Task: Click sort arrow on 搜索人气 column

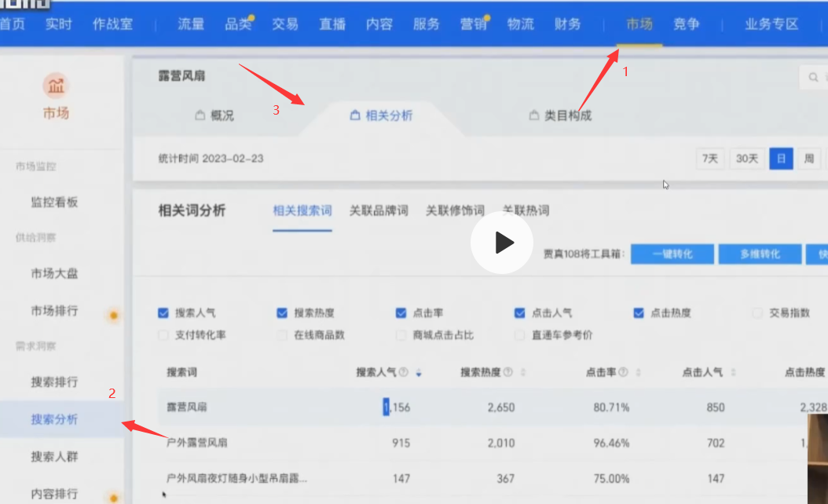Action: (419, 373)
